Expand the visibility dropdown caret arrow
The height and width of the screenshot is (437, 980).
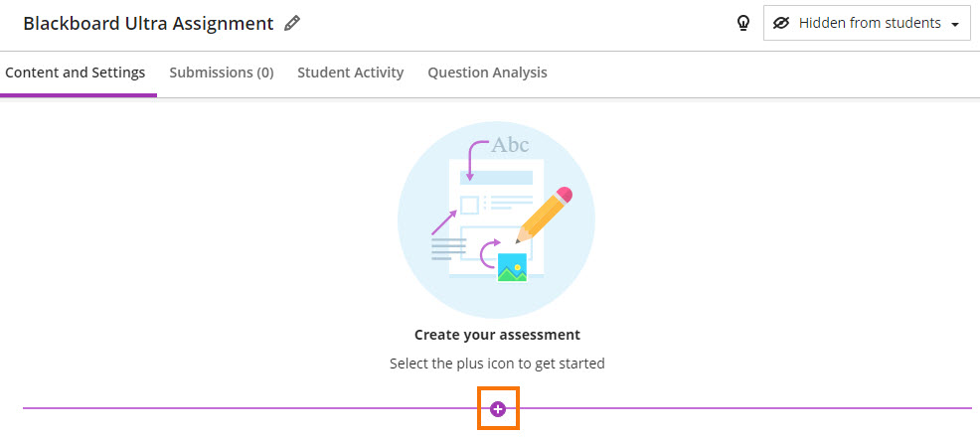pyautogui.click(x=955, y=24)
